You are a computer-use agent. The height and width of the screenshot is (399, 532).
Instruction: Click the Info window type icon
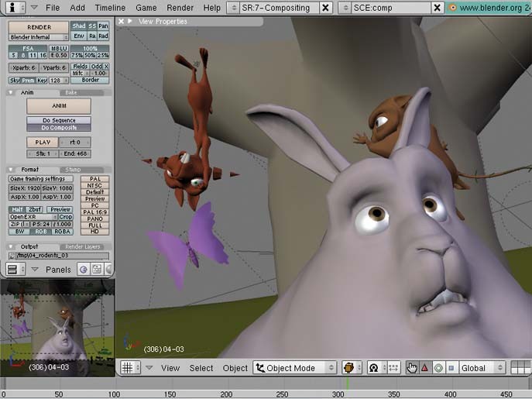(11, 8)
